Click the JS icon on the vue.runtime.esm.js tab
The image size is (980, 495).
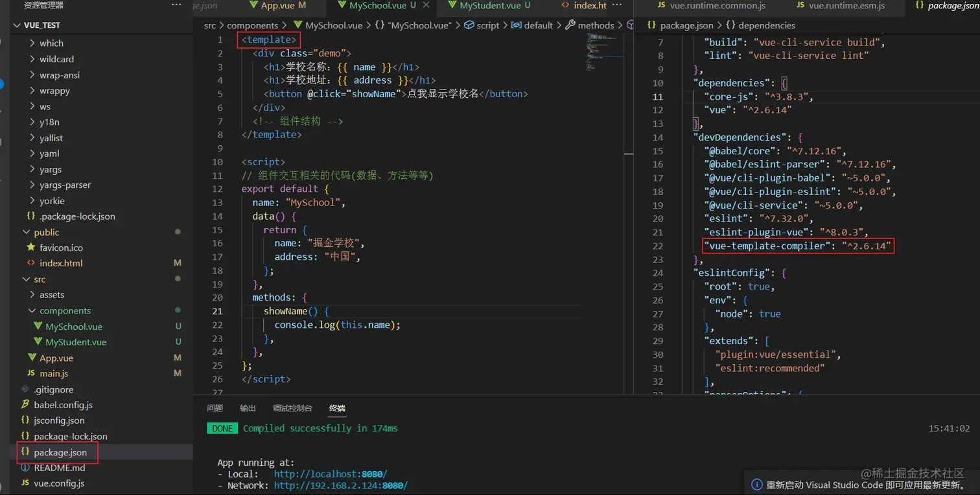coord(800,5)
